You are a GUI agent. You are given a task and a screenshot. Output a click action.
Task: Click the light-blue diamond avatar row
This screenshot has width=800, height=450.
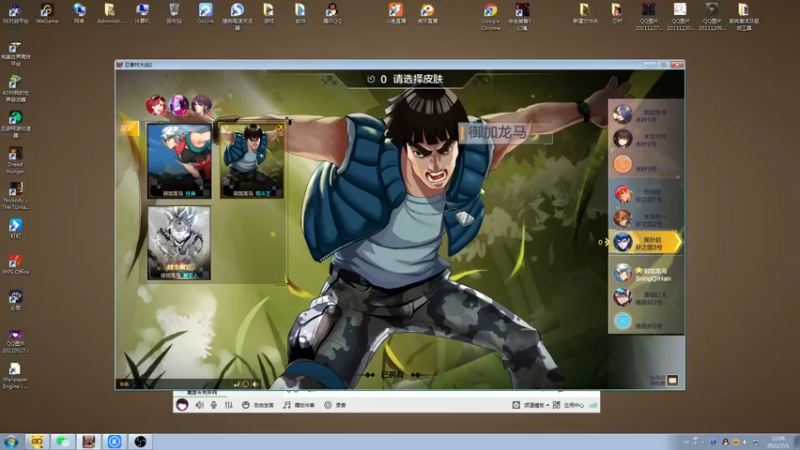click(x=646, y=321)
